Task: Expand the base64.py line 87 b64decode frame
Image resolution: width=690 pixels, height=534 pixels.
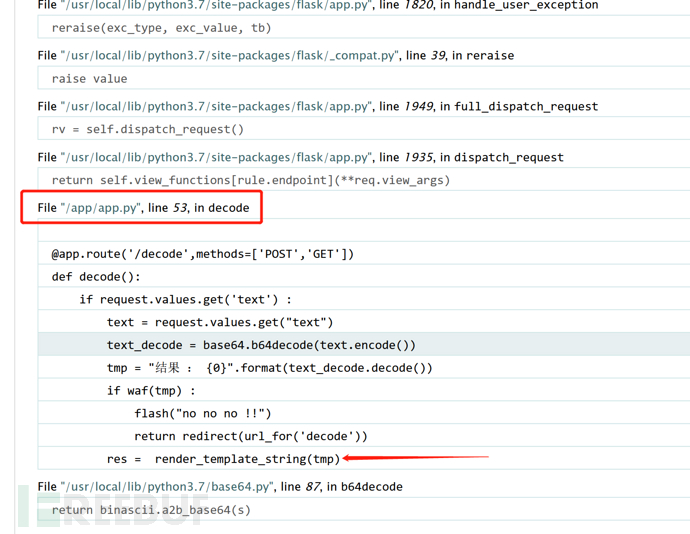Action: tap(219, 487)
